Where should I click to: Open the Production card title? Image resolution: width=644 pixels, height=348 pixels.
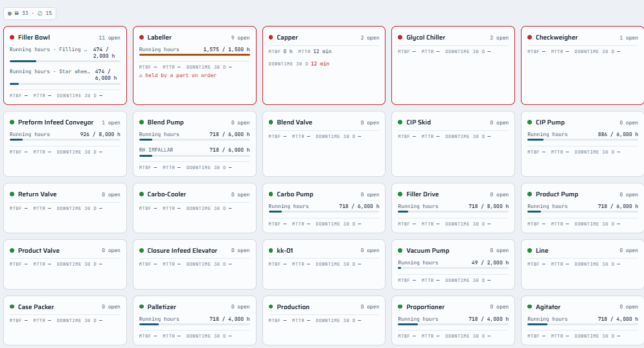click(x=293, y=307)
